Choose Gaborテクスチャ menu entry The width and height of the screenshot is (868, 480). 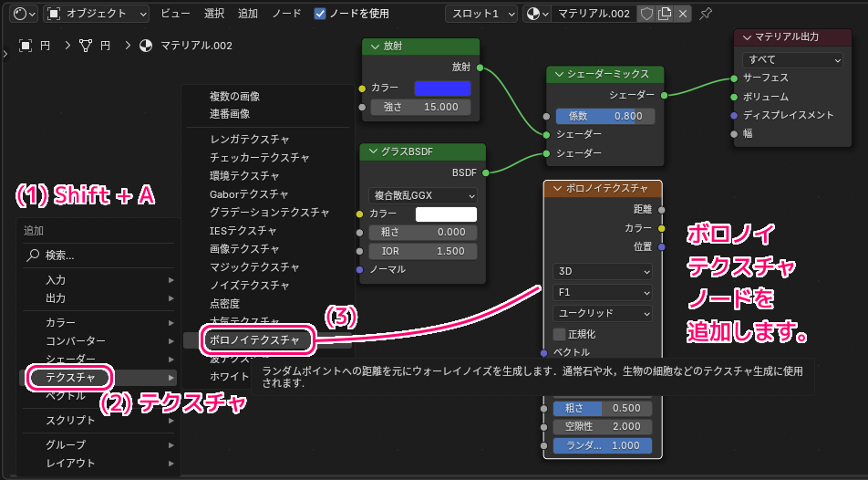click(x=267, y=194)
